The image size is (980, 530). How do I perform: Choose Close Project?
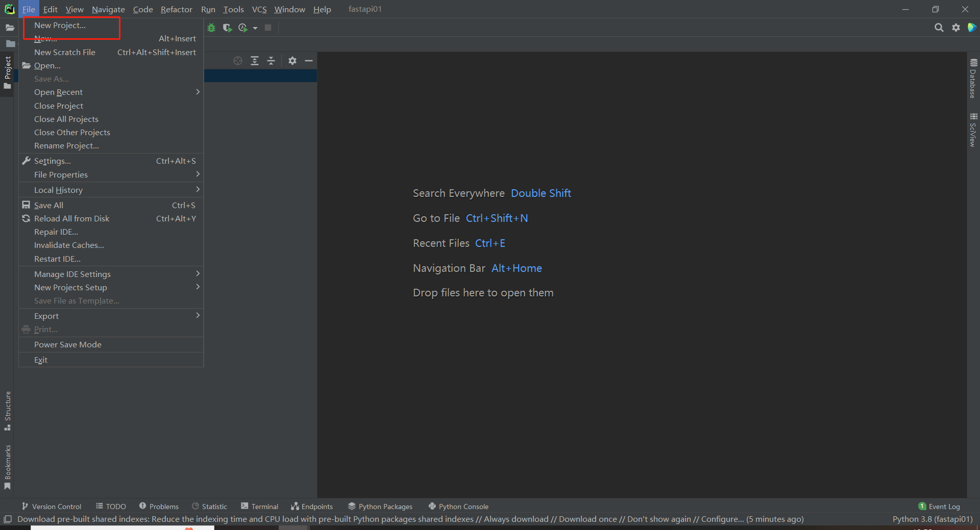coord(111,106)
